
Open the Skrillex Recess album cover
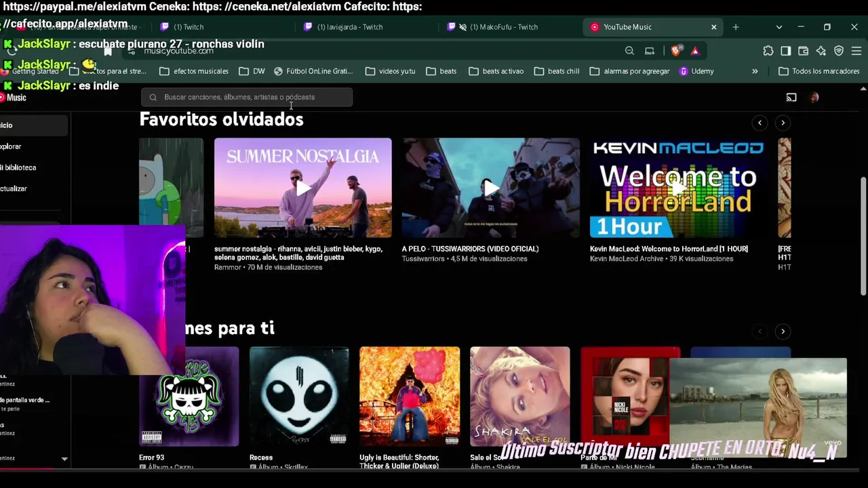[x=299, y=396]
